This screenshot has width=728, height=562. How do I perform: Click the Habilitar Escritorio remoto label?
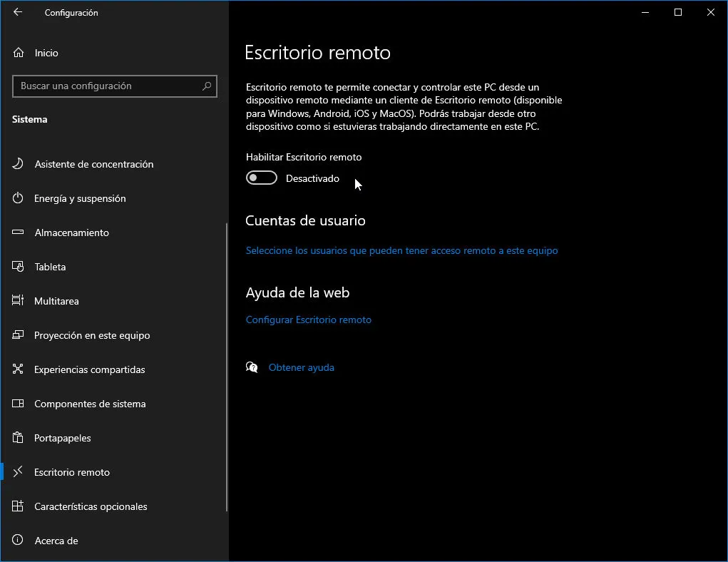[x=304, y=157]
